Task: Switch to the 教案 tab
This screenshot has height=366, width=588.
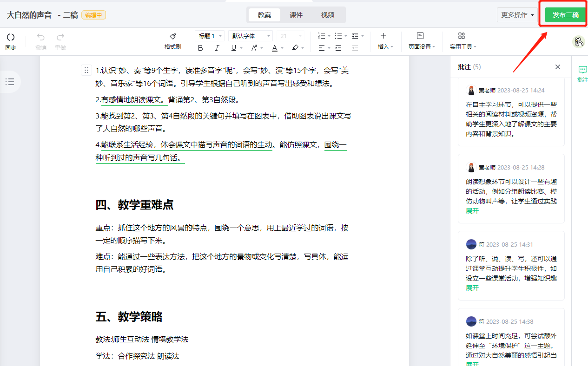Action: tap(264, 15)
